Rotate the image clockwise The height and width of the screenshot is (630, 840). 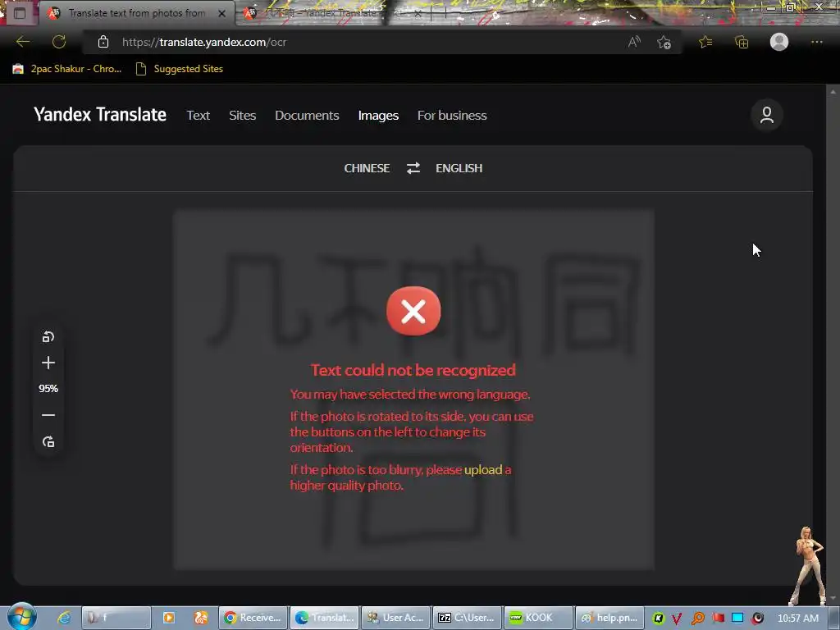48,441
